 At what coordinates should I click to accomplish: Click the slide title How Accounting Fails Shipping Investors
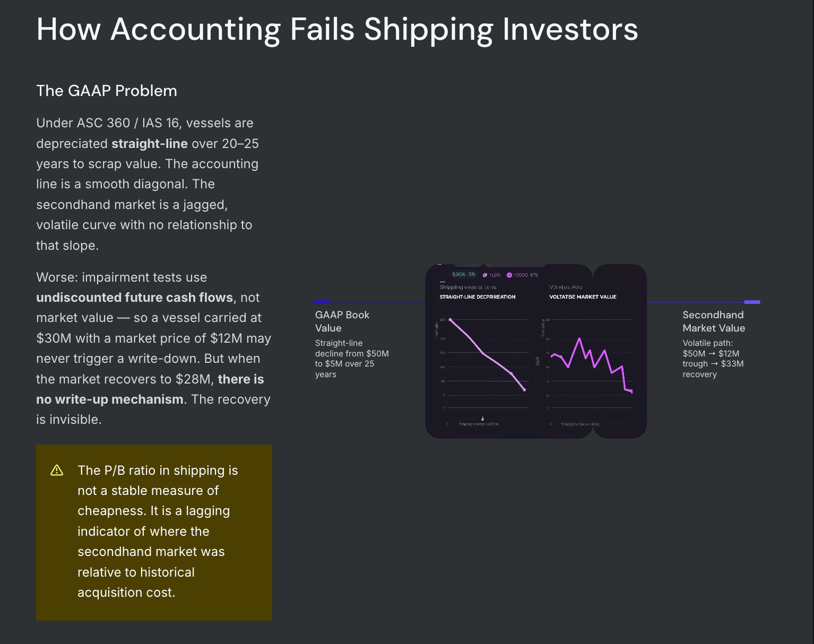click(337, 29)
